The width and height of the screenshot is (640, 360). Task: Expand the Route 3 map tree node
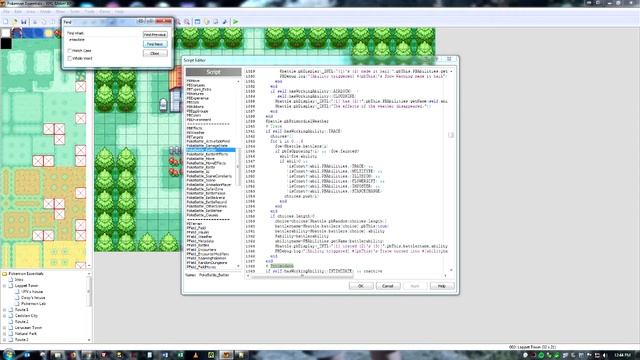4,340
